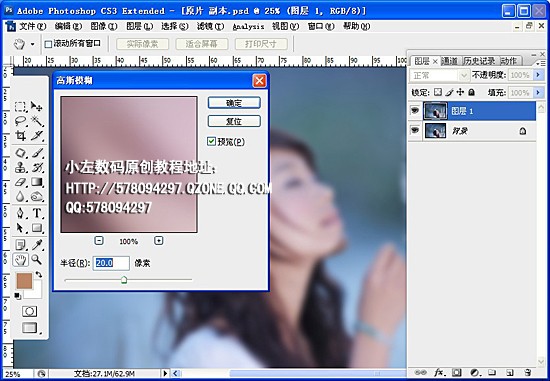Create a new layer
The width and height of the screenshot is (550, 381).
point(510,373)
